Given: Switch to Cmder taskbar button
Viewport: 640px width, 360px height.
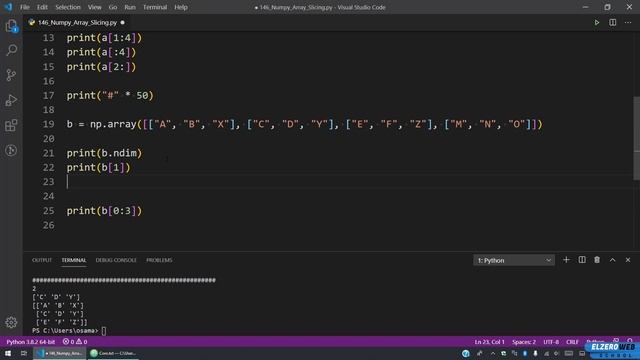Looking at the screenshot, I should tap(113, 353).
